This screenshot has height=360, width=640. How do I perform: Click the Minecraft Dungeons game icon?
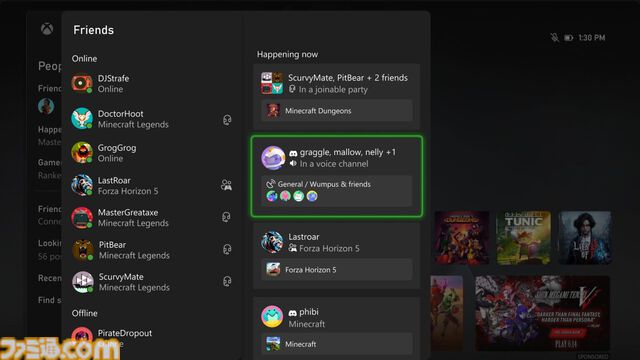(273, 111)
